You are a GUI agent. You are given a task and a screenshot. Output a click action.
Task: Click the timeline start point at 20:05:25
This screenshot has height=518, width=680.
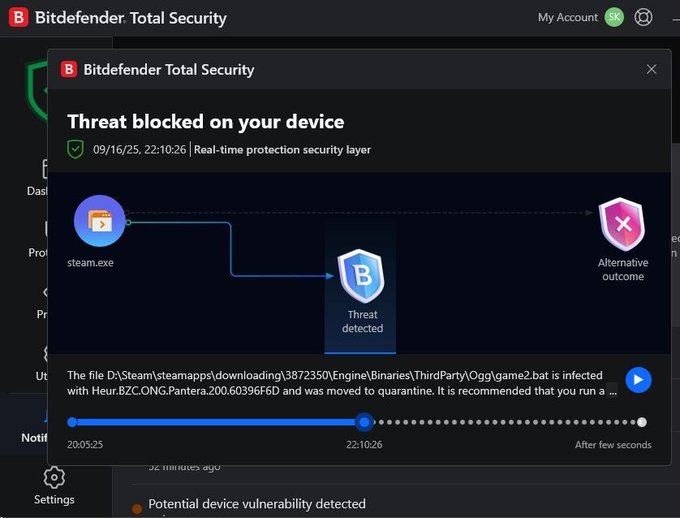coord(72,422)
